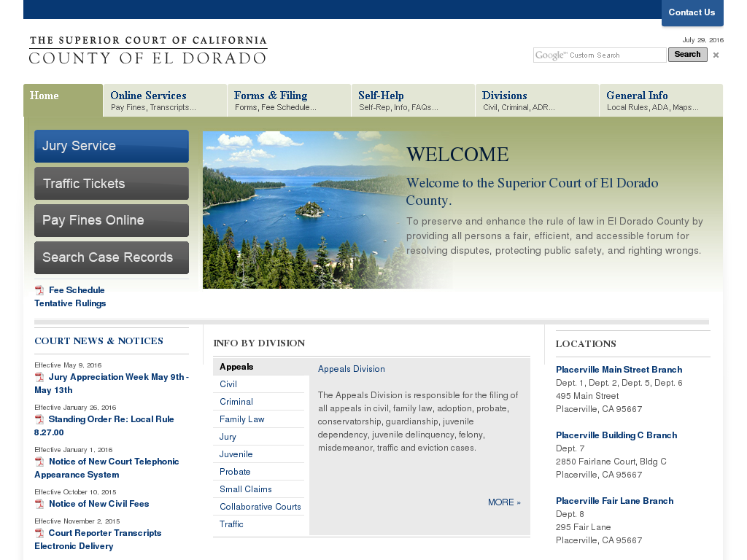Open the Contact Us page
Viewport: 747px width, 560px height.
692,12
